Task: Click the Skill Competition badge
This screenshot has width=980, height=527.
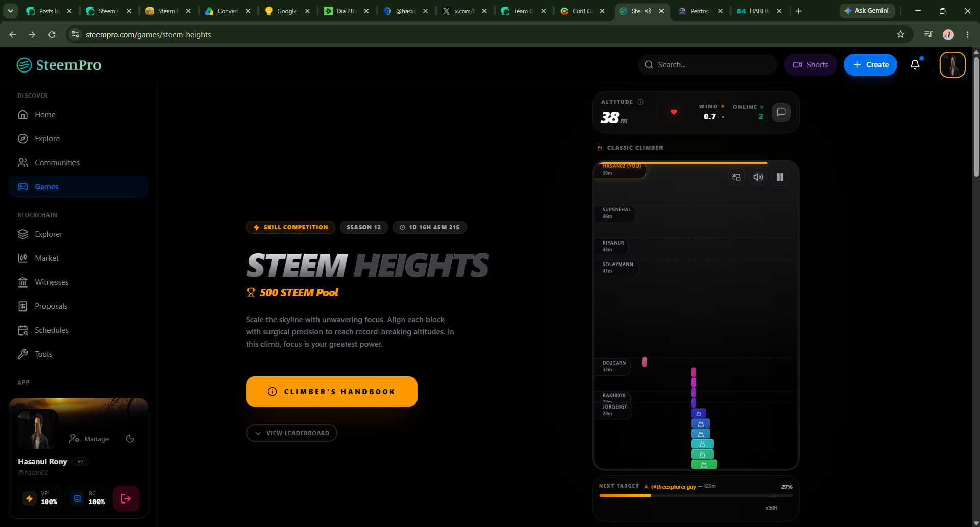Action: click(x=290, y=227)
